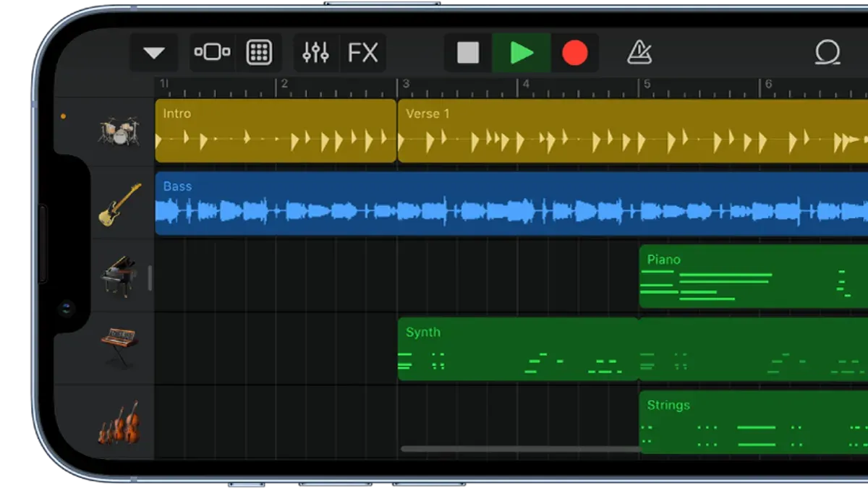Select the green Piano region
Image resolution: width=868 pixels, height=488 pixels.
(754, 276)
